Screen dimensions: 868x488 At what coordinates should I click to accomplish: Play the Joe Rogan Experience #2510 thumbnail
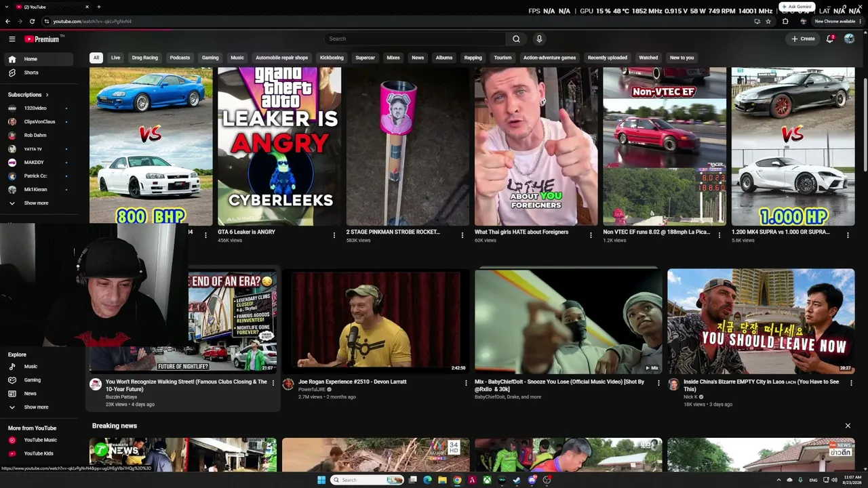pos(376,321)
